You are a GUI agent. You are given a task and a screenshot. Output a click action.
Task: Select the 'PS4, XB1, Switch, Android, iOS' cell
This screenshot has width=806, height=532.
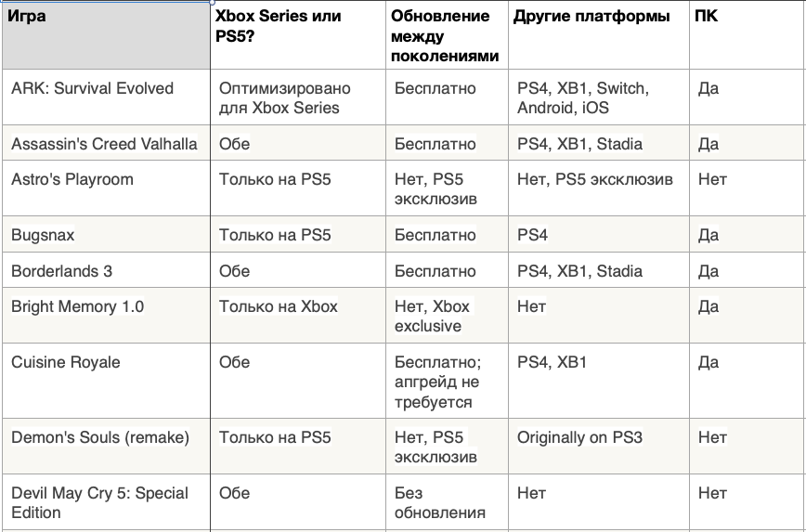coord(583,97)
